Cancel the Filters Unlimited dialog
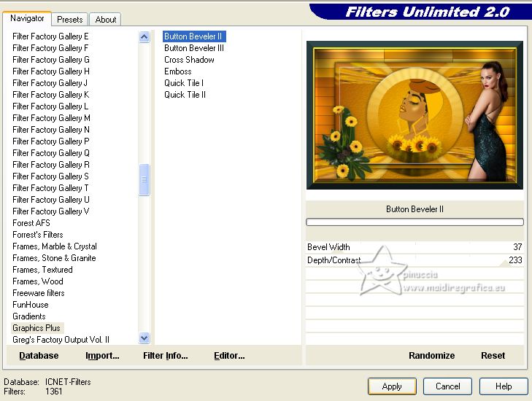Image resolution: width=532 pixels, height=401 pixels. pos(447,386)
